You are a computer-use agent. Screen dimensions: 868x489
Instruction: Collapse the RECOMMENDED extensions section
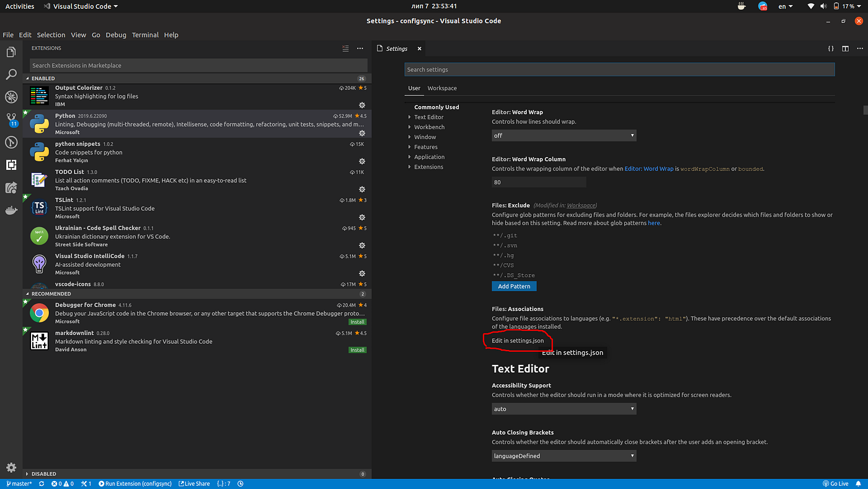pyautogui.click(x=197, y=294)
